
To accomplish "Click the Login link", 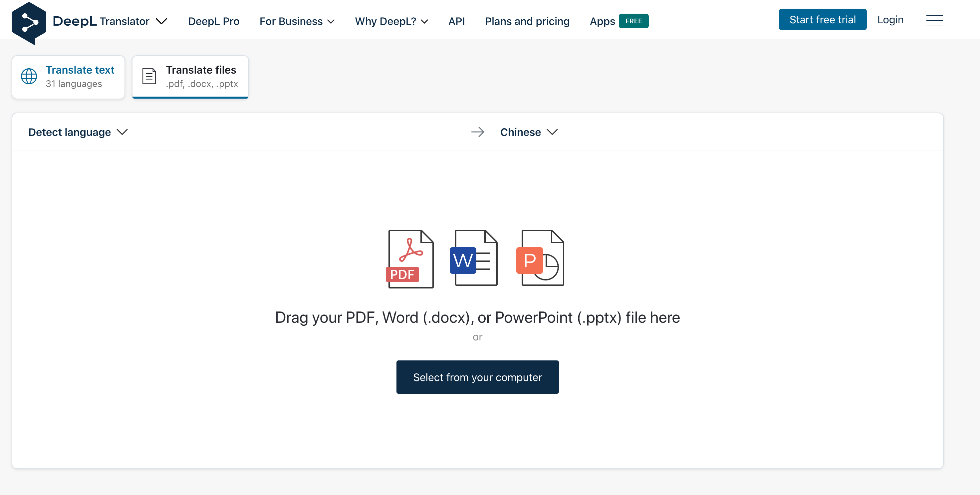I will [890, 19].
